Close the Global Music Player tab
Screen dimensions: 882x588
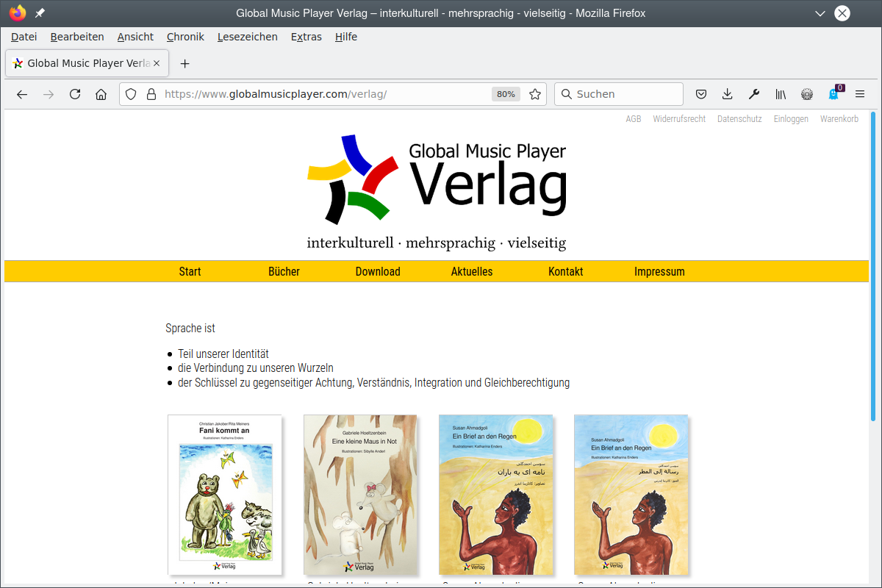[x=158, y=63]
